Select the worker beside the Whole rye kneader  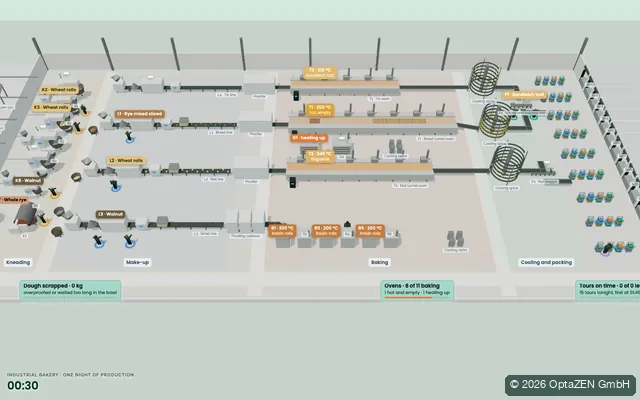(x=42, y=218)
